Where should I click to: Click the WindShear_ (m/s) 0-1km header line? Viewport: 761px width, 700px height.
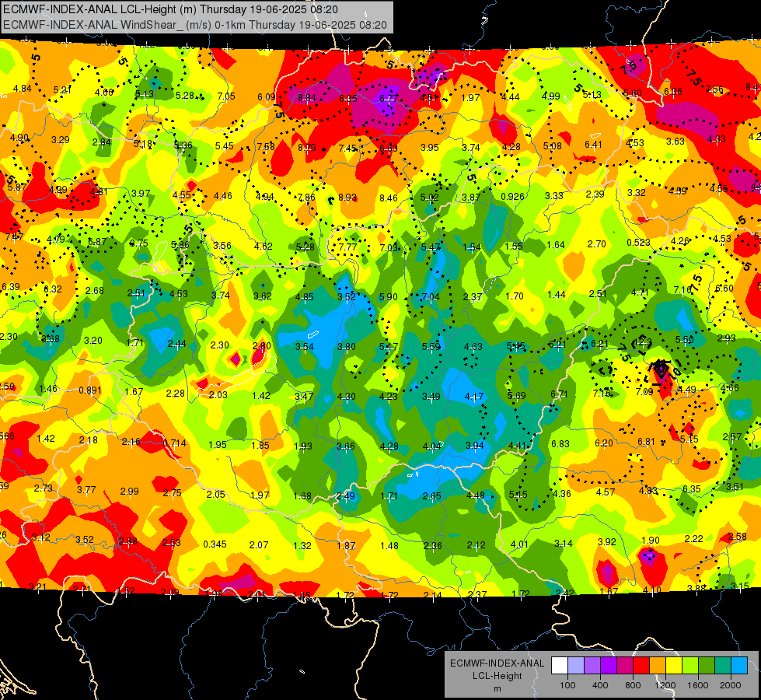195,25
